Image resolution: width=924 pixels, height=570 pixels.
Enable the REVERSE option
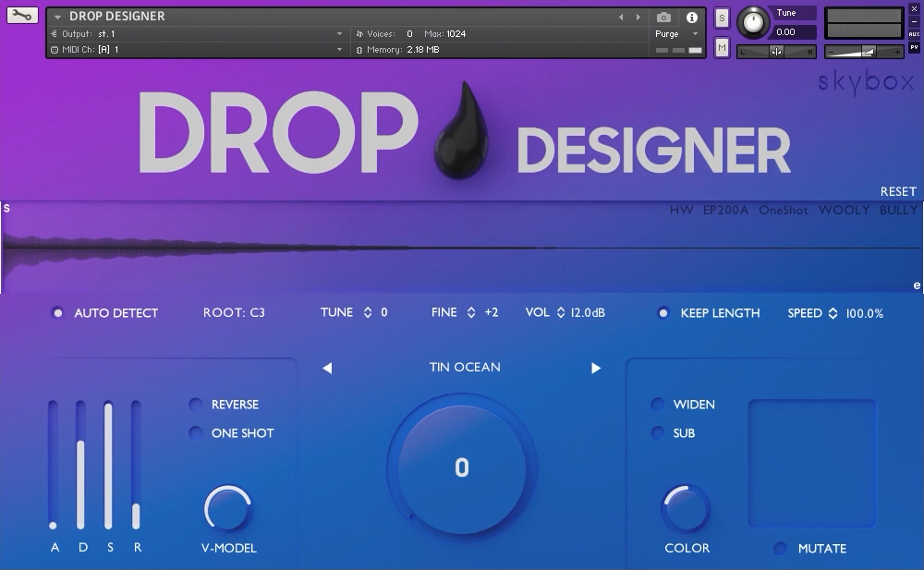tap(196, 405)
